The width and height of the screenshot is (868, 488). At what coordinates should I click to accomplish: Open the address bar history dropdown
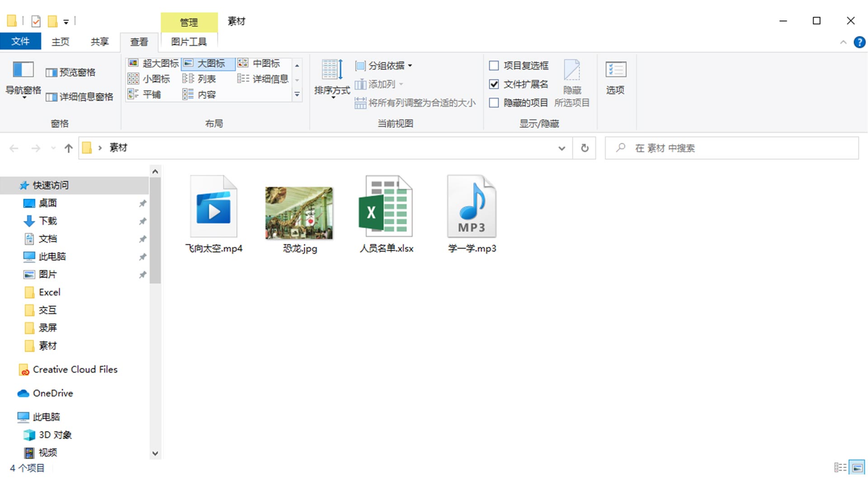click(561, 148)
